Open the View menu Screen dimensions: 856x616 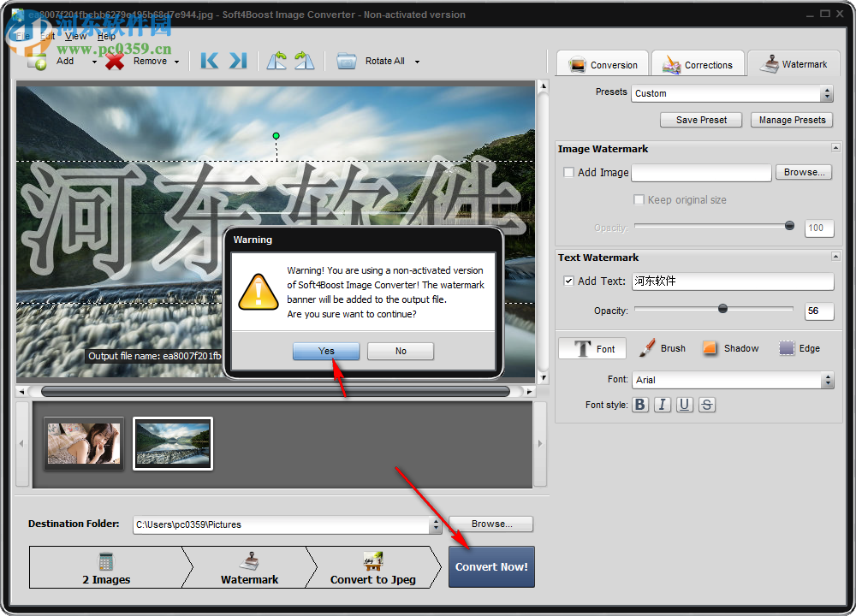click(75, 36)
